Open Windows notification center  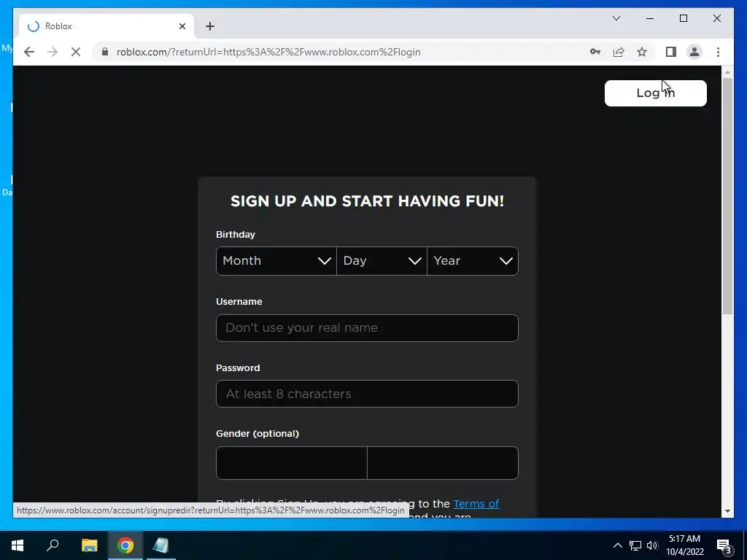tap(724, 545)
